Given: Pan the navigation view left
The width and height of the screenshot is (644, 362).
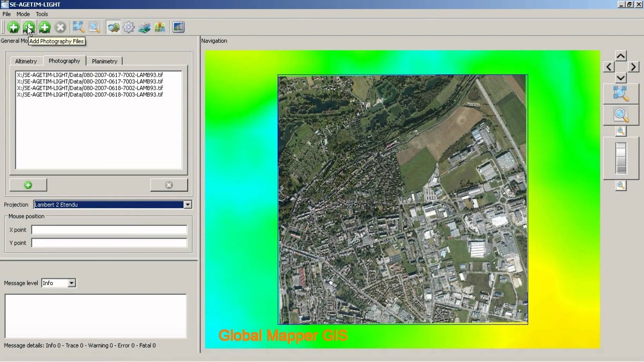Looking at the screenshot, I should tap(609, 66).
